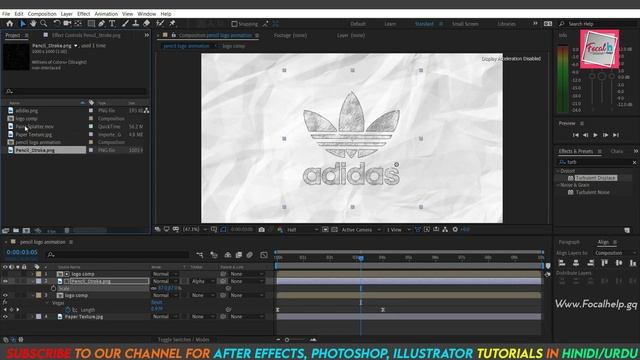This screenshot has height=360, width=640.
Task: Collapse the Noise & Grain category
Action: click(558, 185)
